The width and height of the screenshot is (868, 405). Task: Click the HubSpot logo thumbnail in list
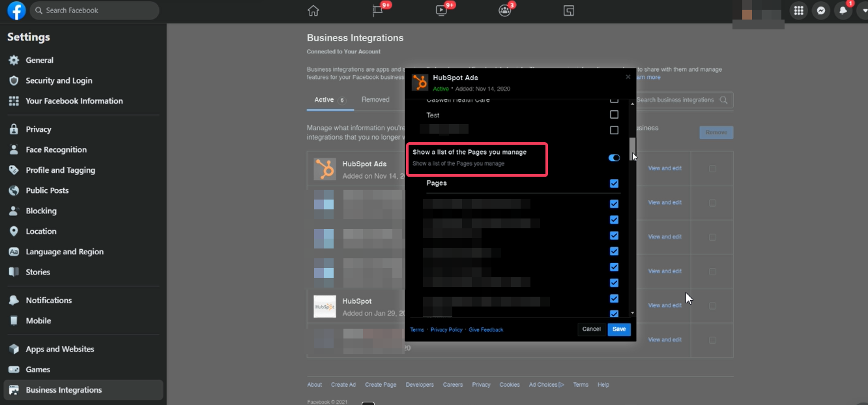coord(325,306)
